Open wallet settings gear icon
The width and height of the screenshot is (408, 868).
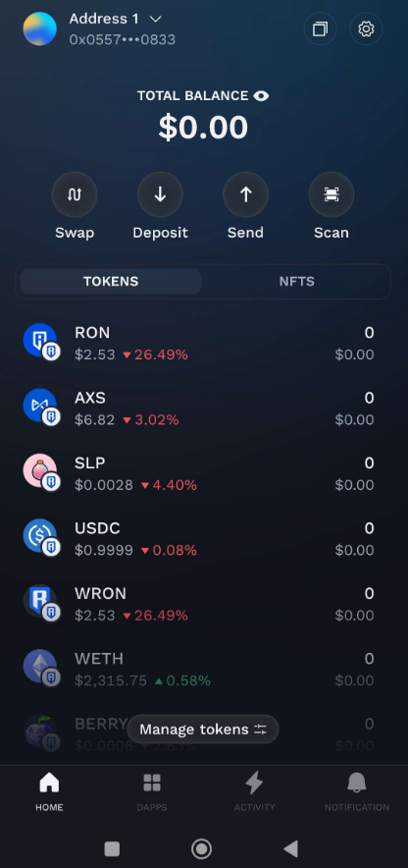(x=366, y=28)
